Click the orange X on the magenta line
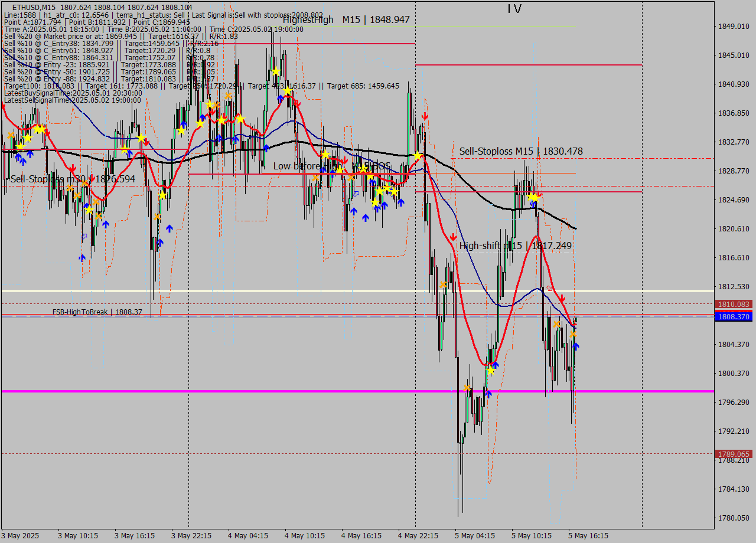The height and width of the screenshot is (543, 756). (467, 388)
